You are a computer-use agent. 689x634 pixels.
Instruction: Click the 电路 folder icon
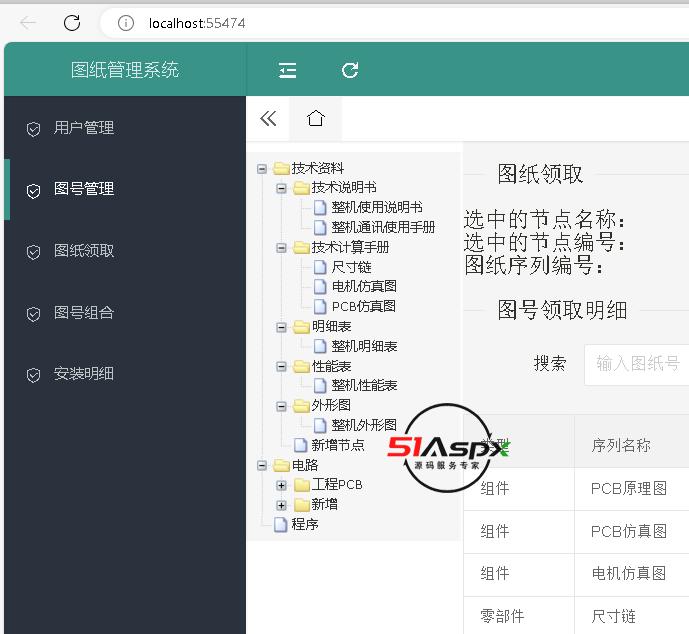(281, 465)
